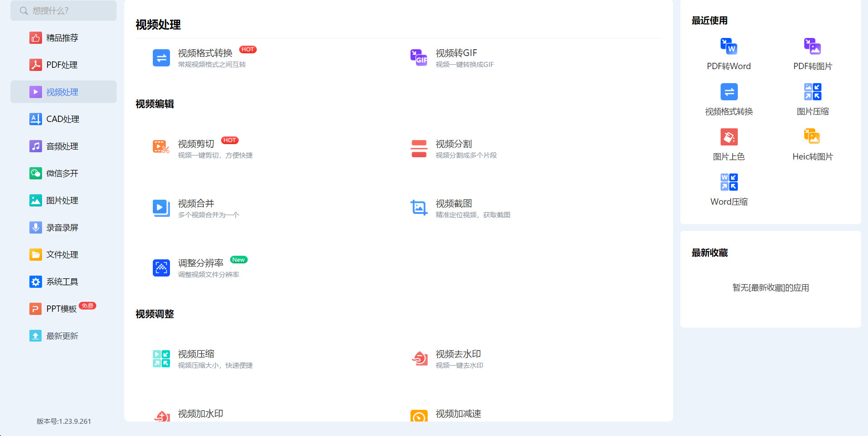
Task: Click the PDF处理 sidebar icon
Action: pos(35,65)
